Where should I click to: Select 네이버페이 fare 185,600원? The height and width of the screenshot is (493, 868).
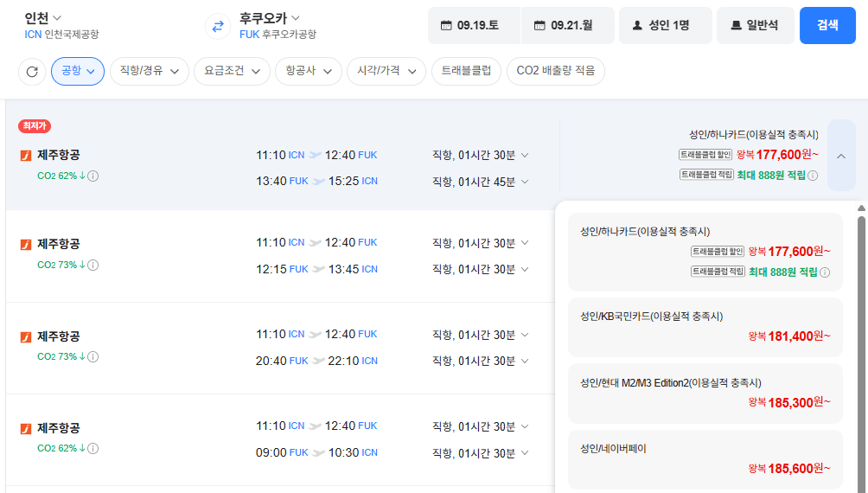705,460
